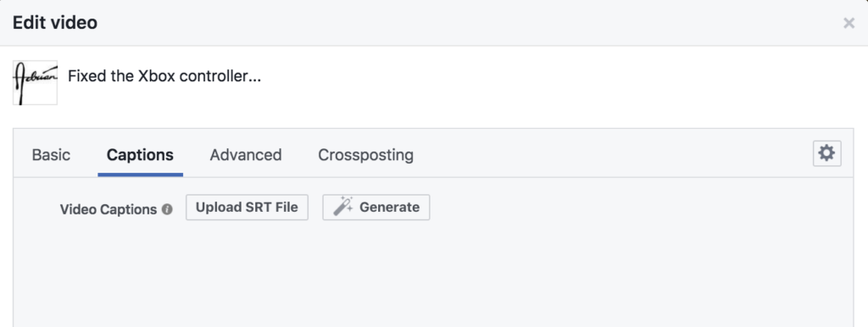868x327 pixels.
Task: Dismiss the dialog using the X icon
Action: coord(849,23)
